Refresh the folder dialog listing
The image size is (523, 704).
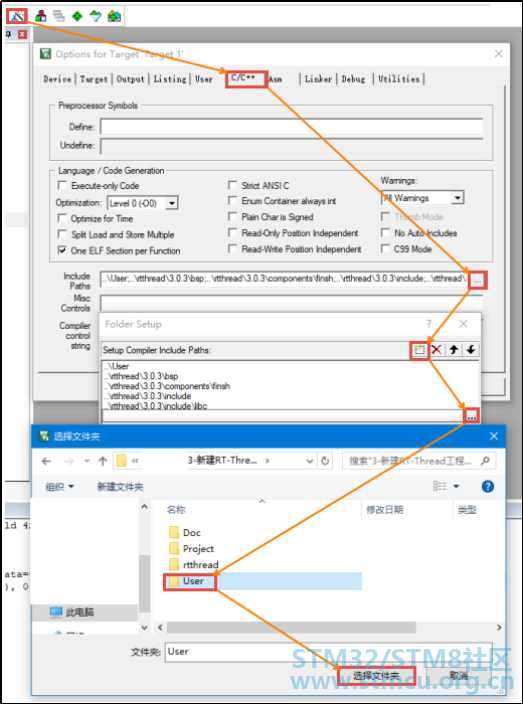(x=325, y=461)
